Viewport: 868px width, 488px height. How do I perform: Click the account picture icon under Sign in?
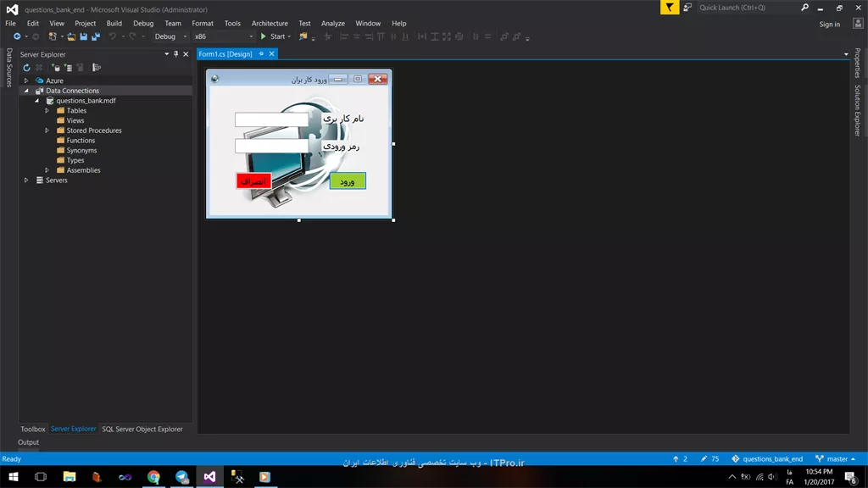pyautogui.click(x=858, y=23)
